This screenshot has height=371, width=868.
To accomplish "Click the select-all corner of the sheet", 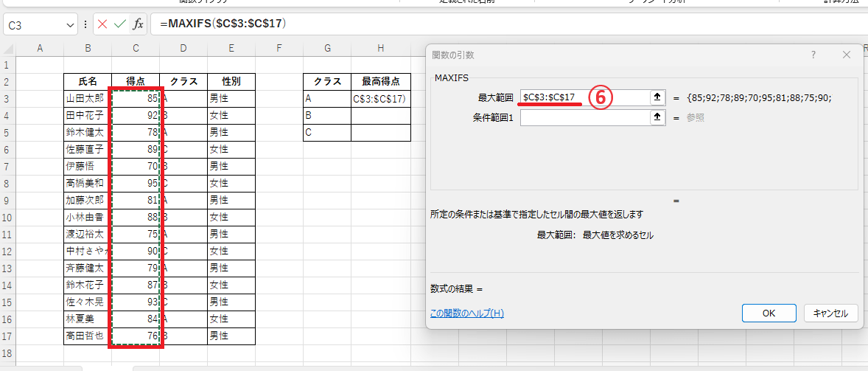I will [8, 49].
